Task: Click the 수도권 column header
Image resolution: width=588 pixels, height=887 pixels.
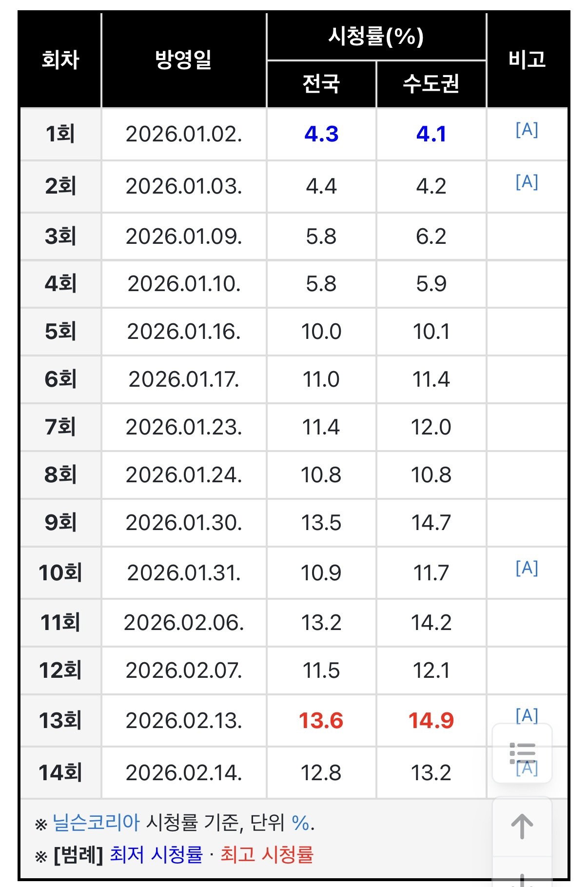Action: [431, 84]
